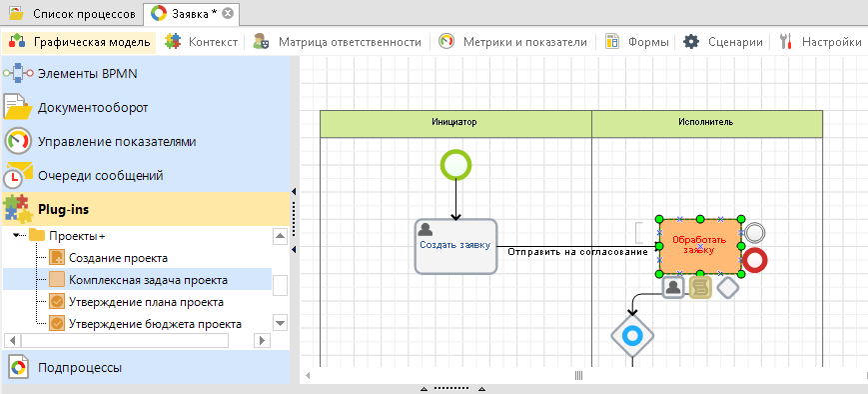Image resolution: width=868 pixels, height=394 pixels.
Task: Click the red end event quick-add icon
Action: (x=754, y=260)
